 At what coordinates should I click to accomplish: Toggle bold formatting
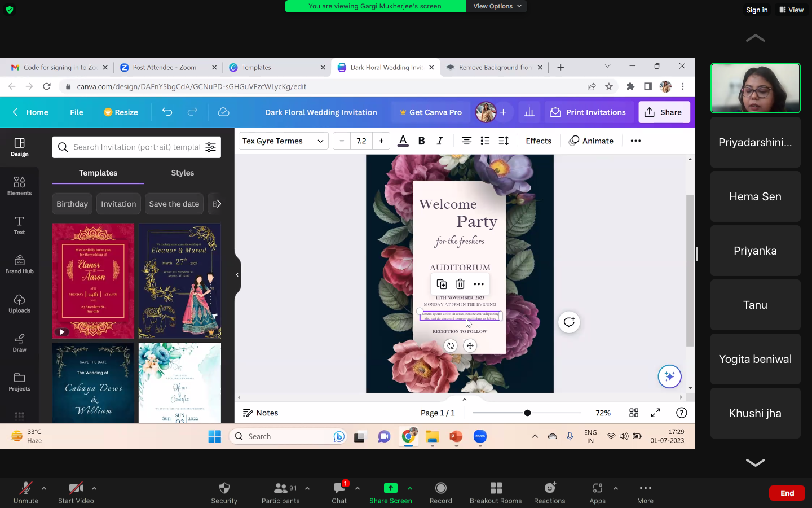421,141
